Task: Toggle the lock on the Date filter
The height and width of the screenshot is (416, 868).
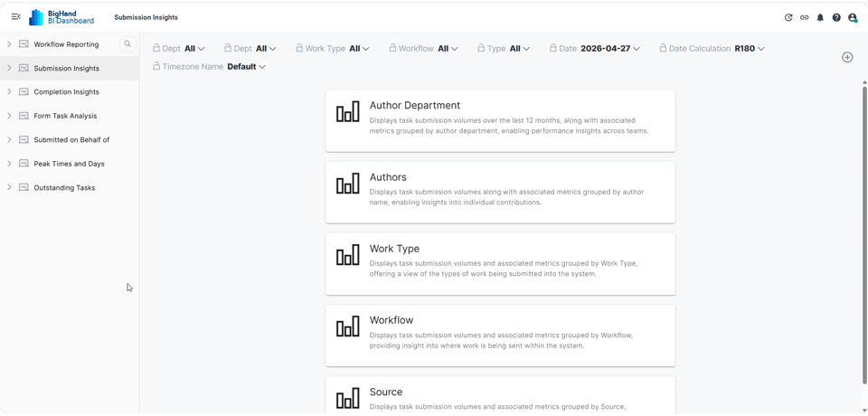Action: tap(552, 48)
